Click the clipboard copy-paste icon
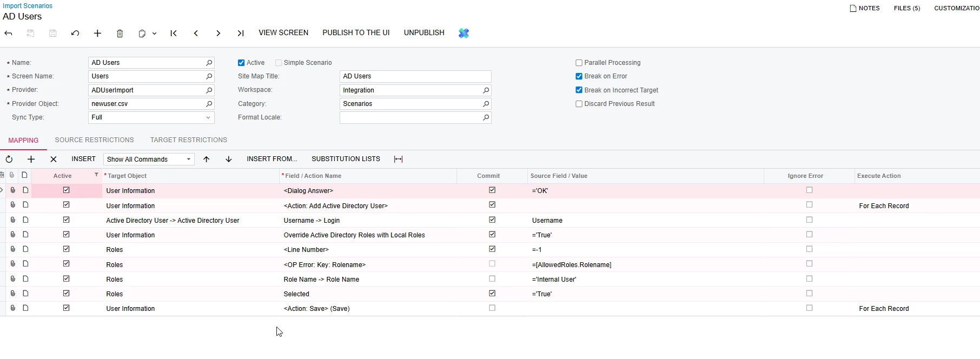Viewport: 980px width, 359px height. (142, 33)
